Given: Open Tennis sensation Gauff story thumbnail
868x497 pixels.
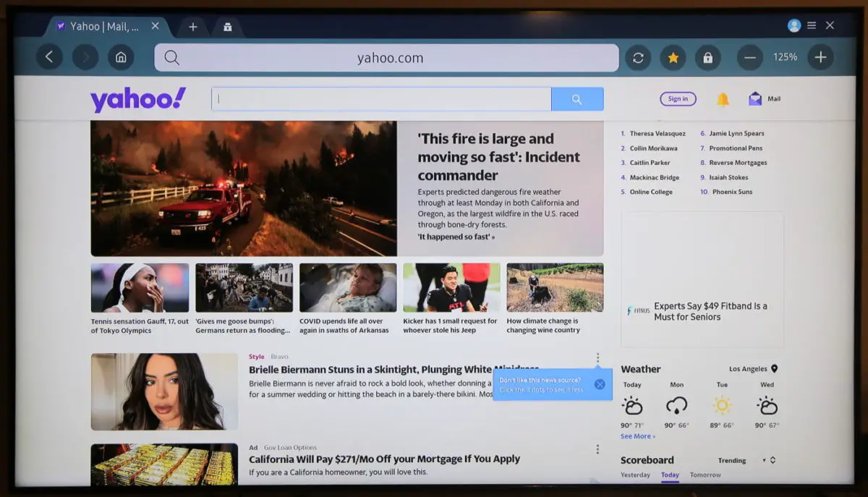Looking at the screenshot, I should coord(140,288).
